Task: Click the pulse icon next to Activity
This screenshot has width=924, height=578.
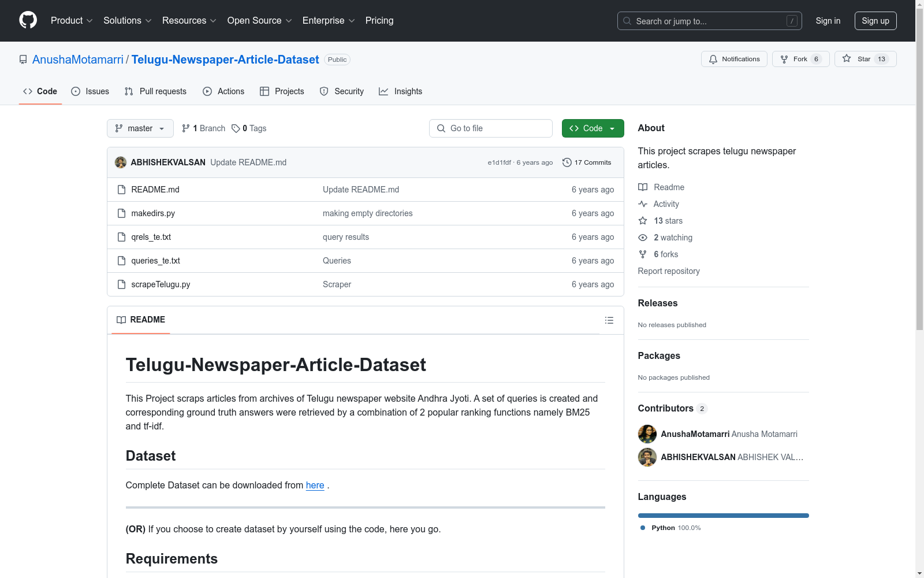Action: tap(643, 204)
